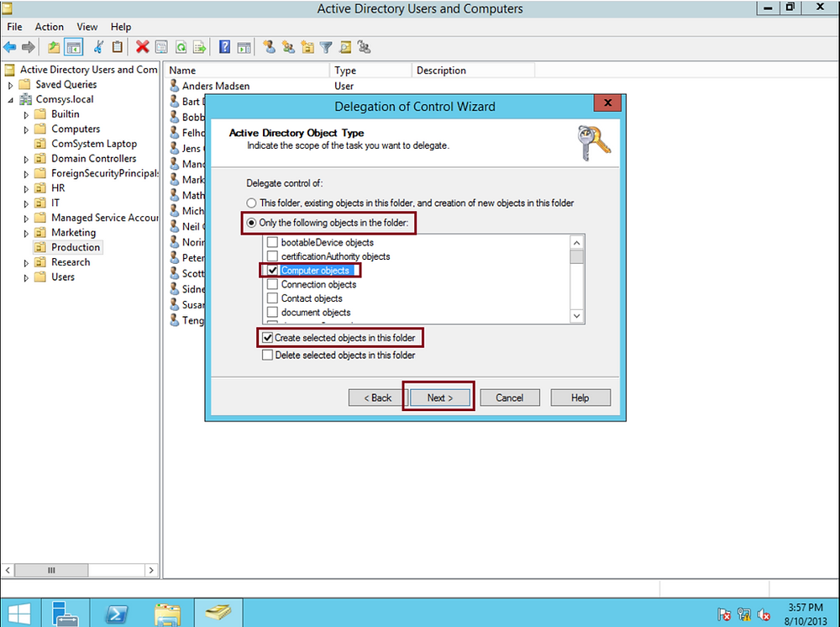Click the Create new group icon
The image size is (840, 627).
288,47
